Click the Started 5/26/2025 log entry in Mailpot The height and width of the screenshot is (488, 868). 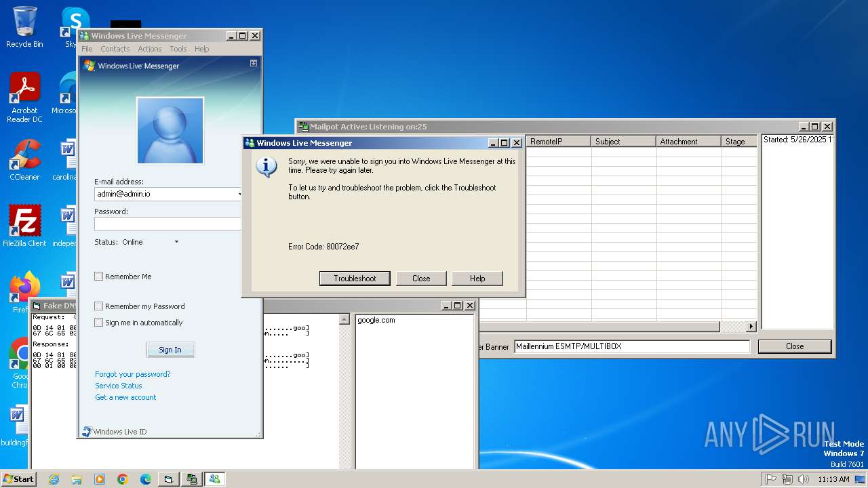click(x=798, y=140)
